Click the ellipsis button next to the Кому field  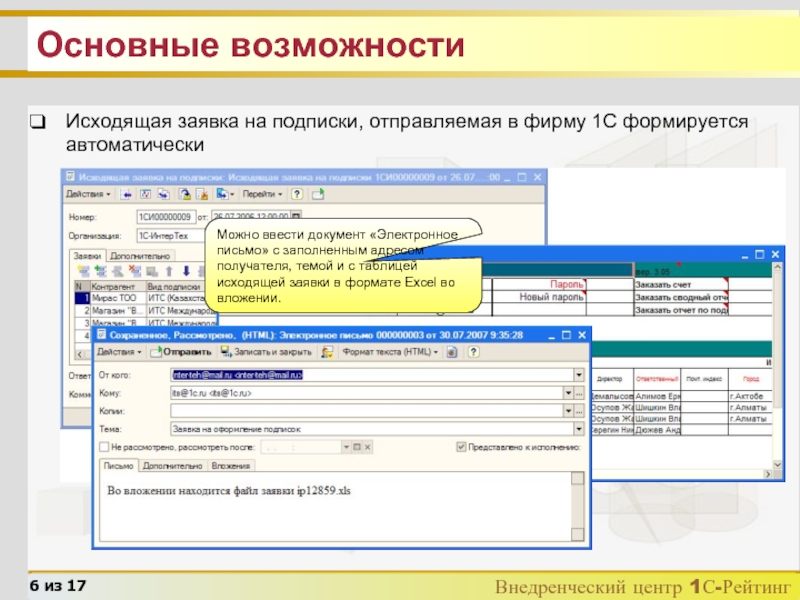579,393
